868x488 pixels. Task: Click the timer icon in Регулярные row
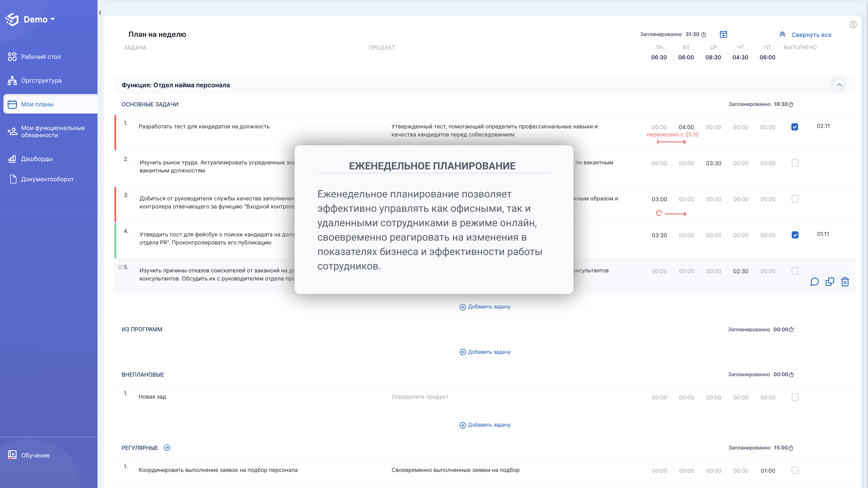[x=791, y=448]
